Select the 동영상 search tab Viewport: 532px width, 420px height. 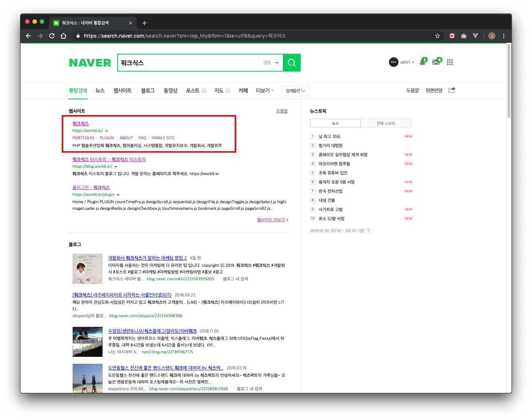pyautogui.click(x=170, y=91)
